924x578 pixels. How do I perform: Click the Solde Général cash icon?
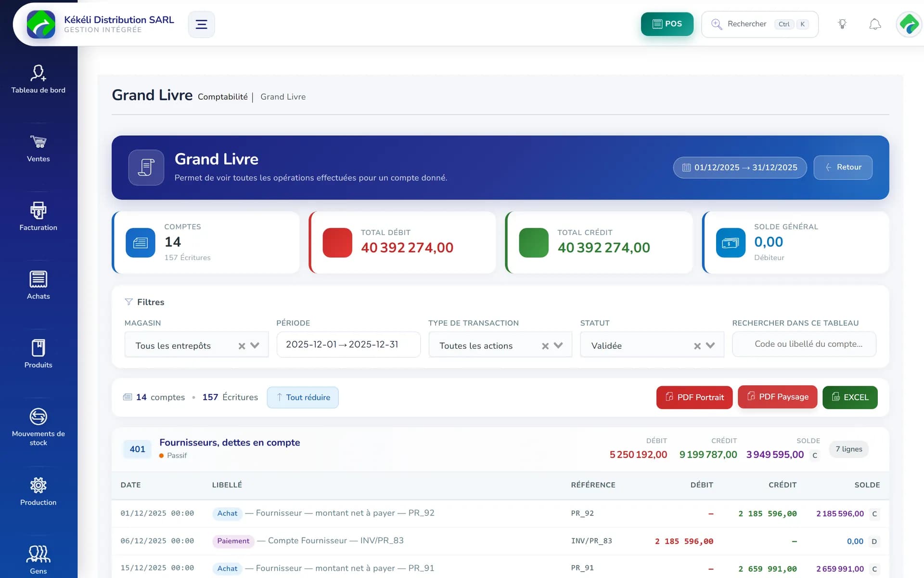coord(730,243)
